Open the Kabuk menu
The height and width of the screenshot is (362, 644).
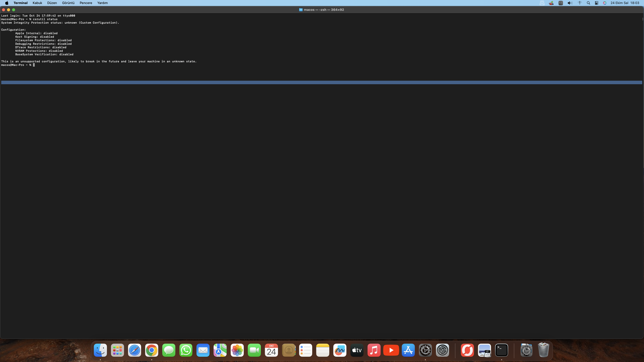[37, 3]
